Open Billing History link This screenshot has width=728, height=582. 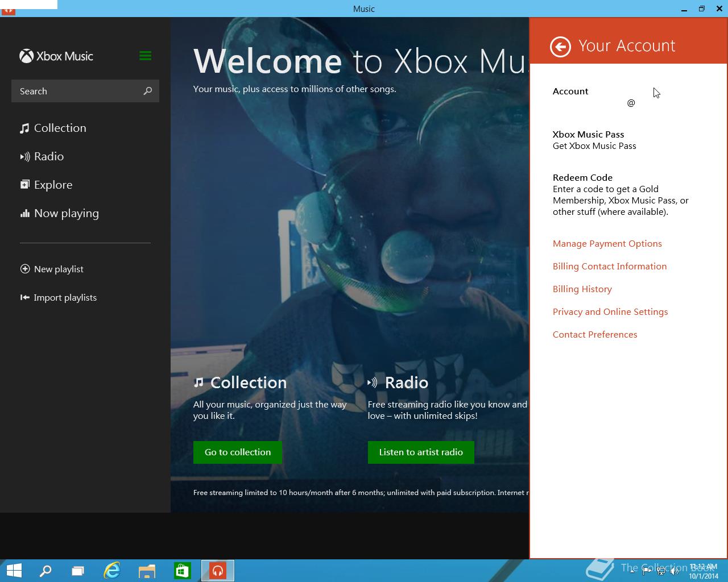click(x=582, y=289)
